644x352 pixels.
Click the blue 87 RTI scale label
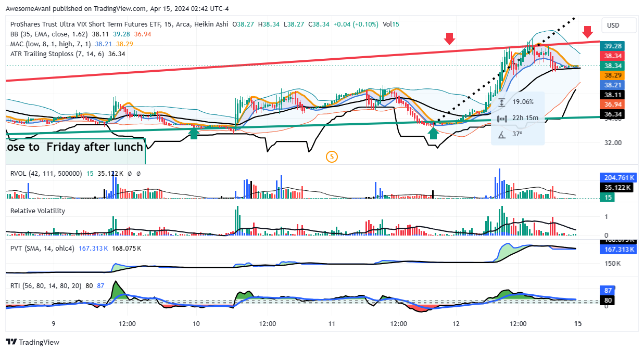click(608, 290)
